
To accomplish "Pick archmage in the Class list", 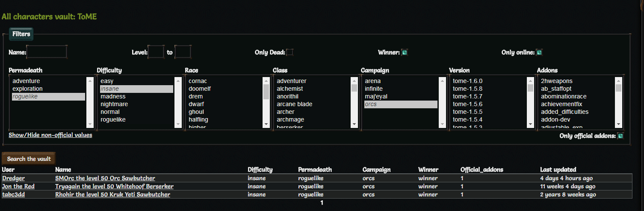I will 290,119.
